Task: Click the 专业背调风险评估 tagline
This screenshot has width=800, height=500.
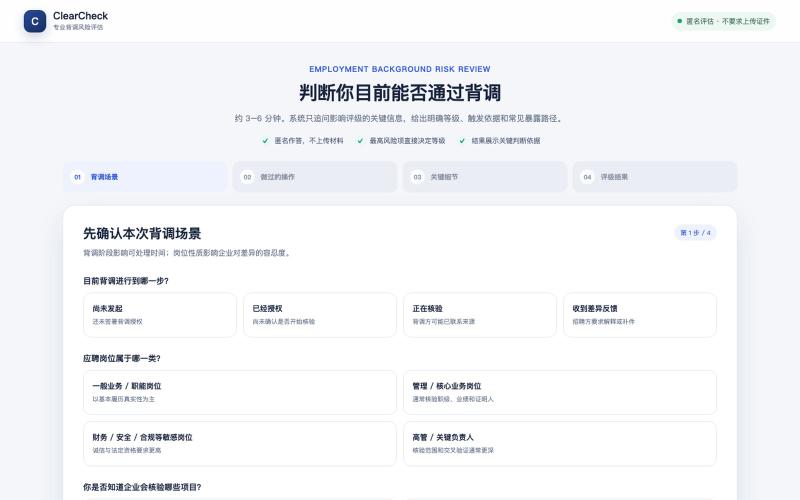Action: click(78, 27)
